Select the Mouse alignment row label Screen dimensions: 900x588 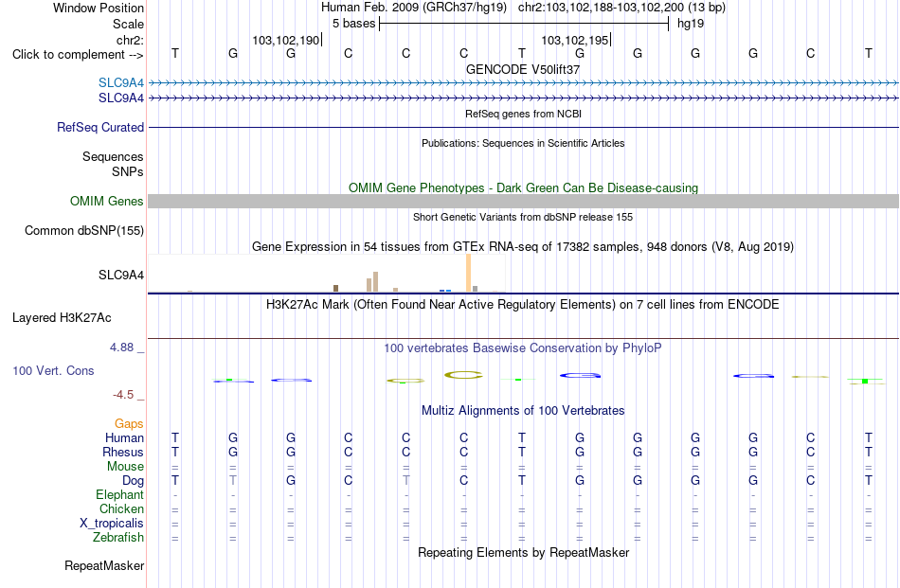point(126,467)
